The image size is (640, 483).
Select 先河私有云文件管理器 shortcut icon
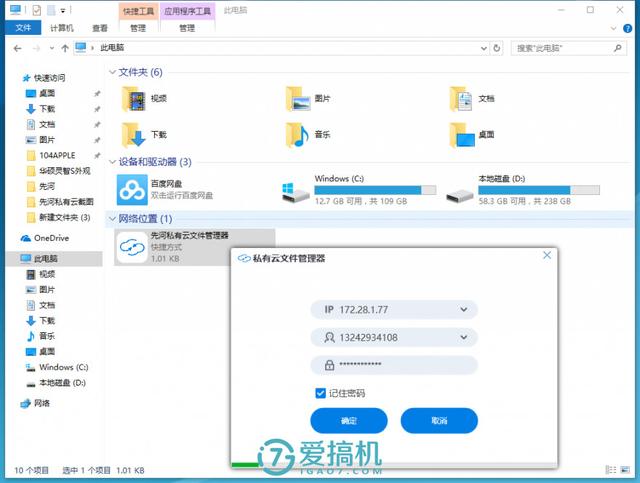coord(132,247)
